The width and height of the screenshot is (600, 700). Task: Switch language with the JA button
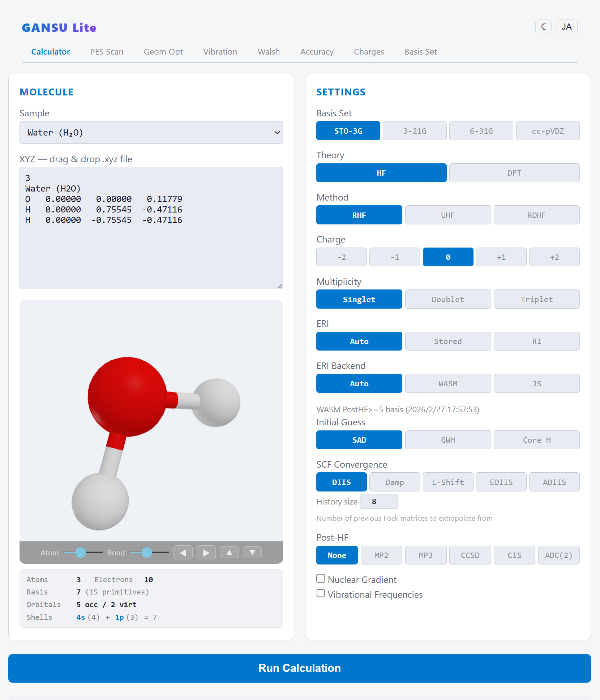[566, 27]
